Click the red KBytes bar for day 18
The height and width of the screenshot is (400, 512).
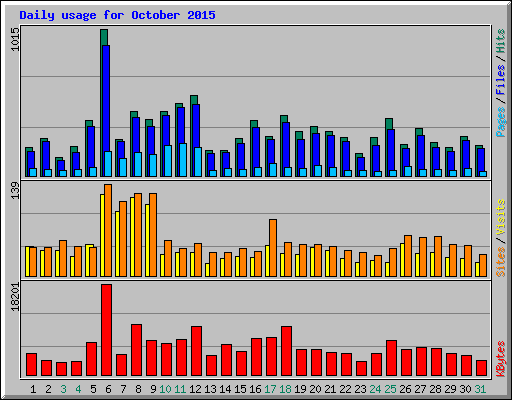tap(286, 351)
